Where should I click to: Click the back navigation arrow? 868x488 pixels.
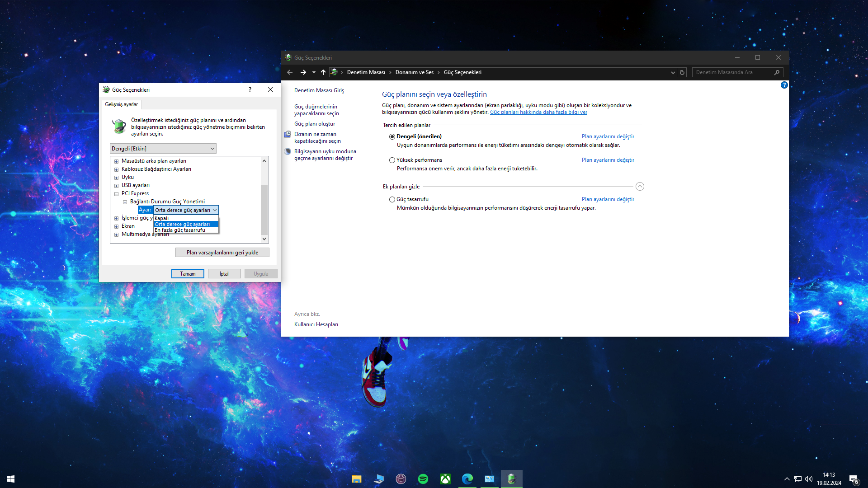pos(290,72)
